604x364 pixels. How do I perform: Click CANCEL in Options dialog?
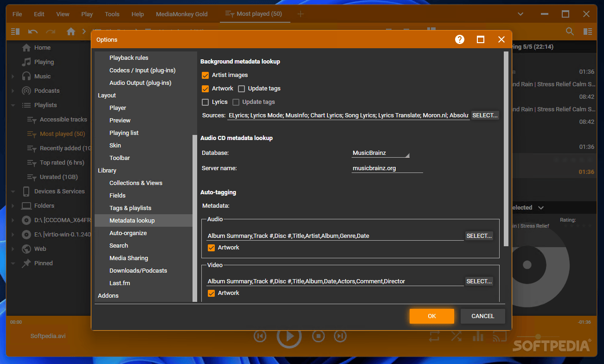click(x=482, y=316)
